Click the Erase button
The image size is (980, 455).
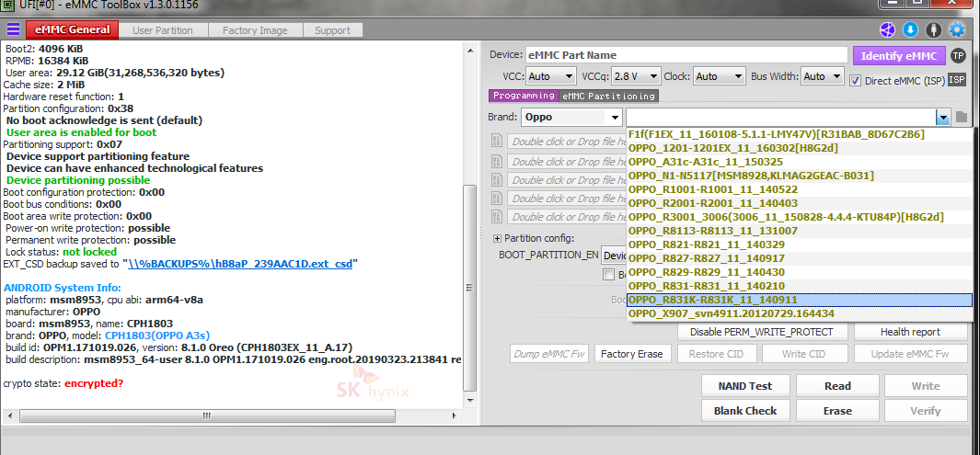point(837,411)
